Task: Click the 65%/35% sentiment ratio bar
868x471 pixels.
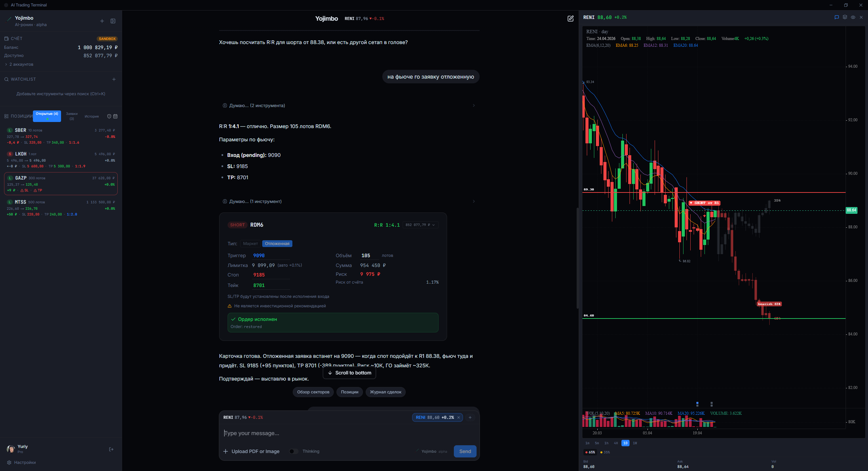Action: coord(597,452)
